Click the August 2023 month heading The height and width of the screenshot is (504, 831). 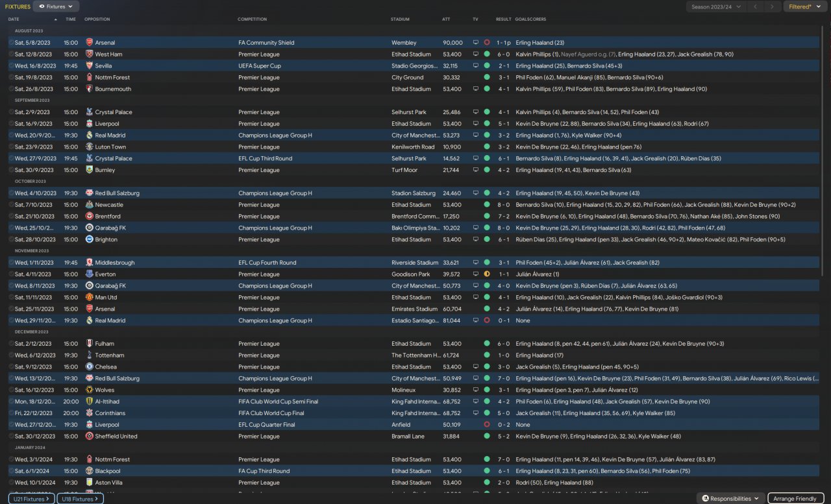[29, 31]
